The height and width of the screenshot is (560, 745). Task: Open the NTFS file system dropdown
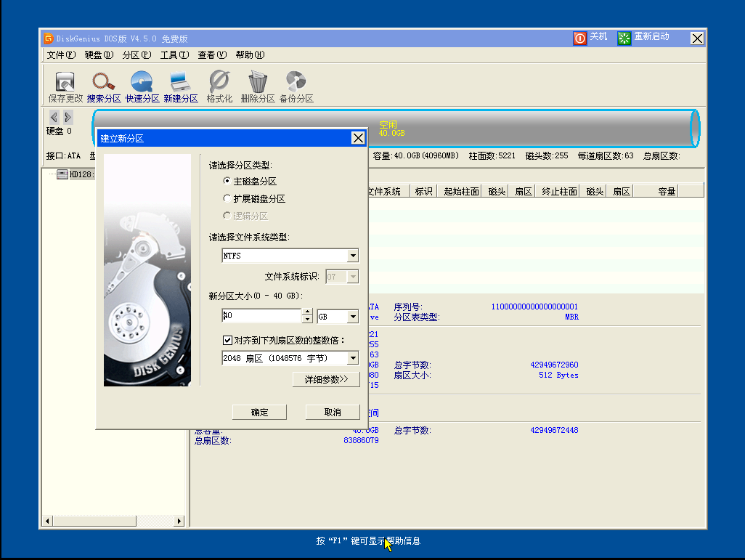[354, 256]
